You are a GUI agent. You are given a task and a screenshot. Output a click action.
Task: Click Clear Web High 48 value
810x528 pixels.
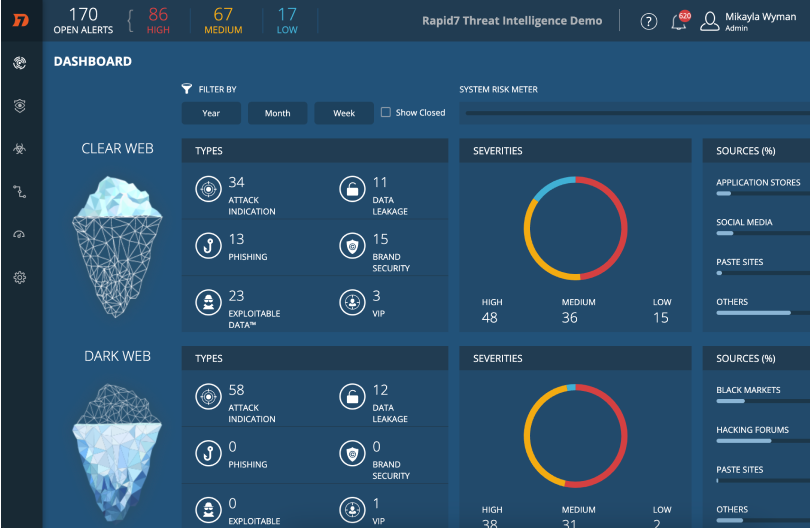click(489, 318)
